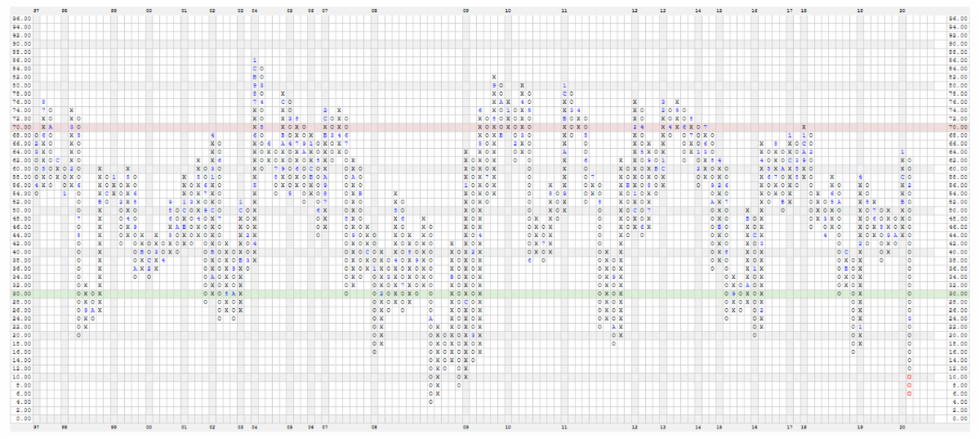Click the red O at 6.00 level
980x439 pixels.
pyautogui.click(x=909, y=393)
